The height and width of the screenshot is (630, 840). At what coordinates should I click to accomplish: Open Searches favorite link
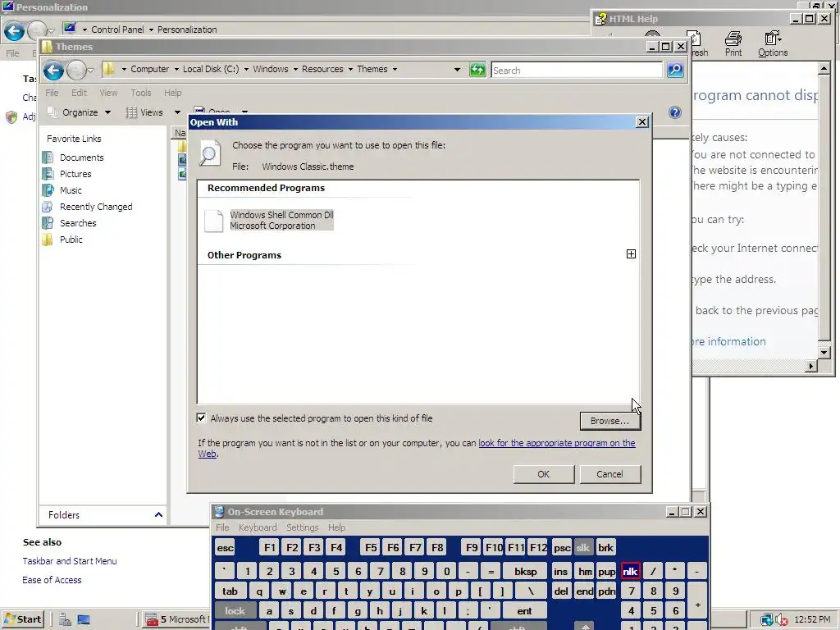pyautogui.click(x=78, y=223)
